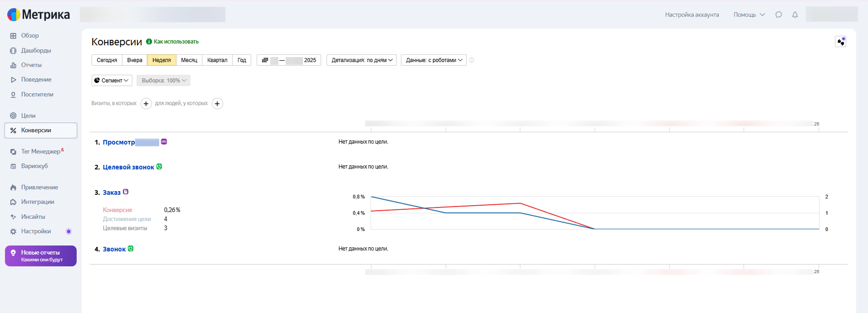Click the Обзор grid icon
The height and width of the screenshot is (313, 868).
(x=13, y=36)
